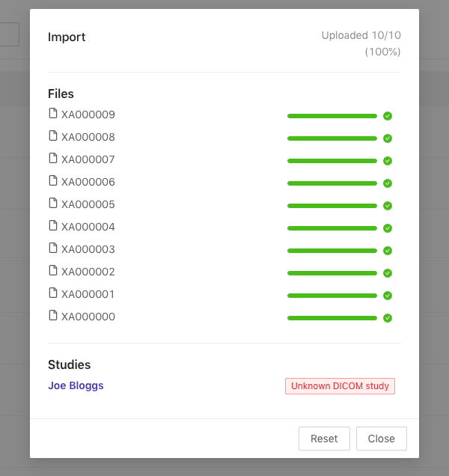Image resolution: width=449 pixels, height=476 pixels.
Task: Select the XA000003 file name
Action: [x=88, y=249]
